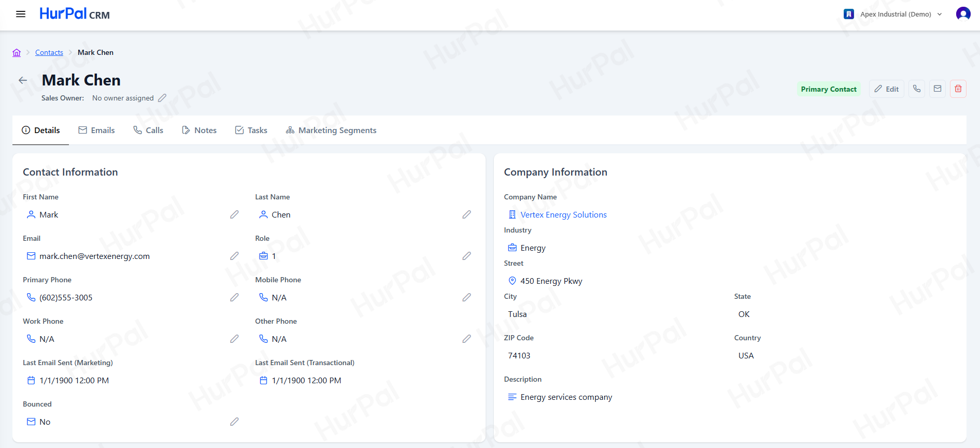Open the user profile avatar
Screen dimensions: 980x448
pos(963,14)
